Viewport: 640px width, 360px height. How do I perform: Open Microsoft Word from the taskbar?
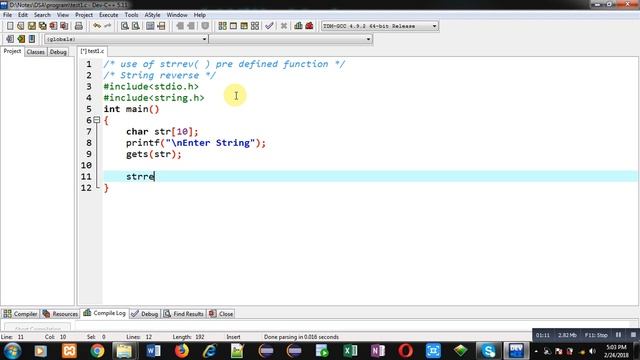[x=153, y=351]
